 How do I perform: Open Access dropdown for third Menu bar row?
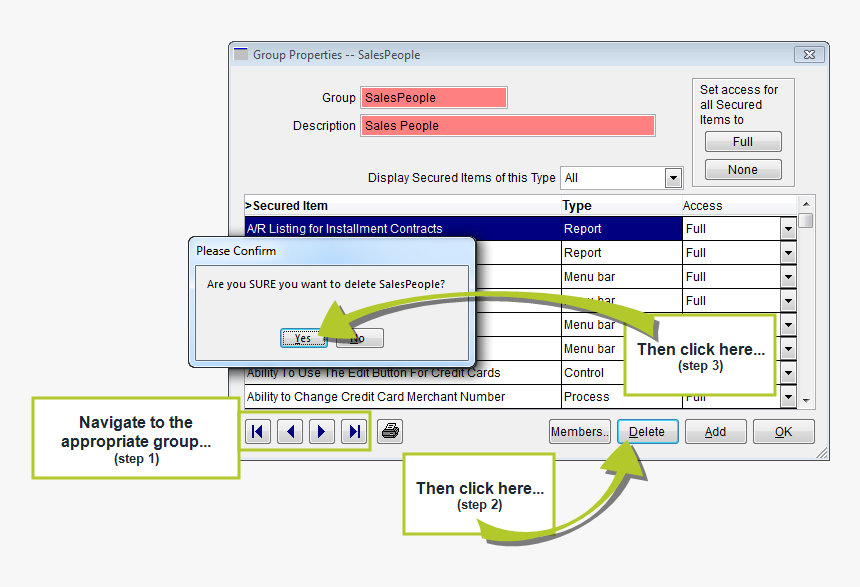coord(788,325)
